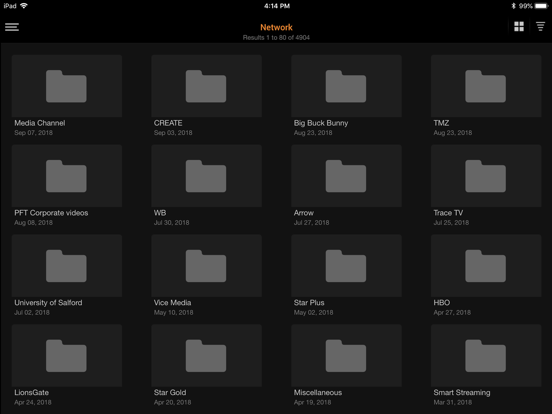552x414 pixels.
Task: Open the TMZ folder icon
Action: point(485,86)
